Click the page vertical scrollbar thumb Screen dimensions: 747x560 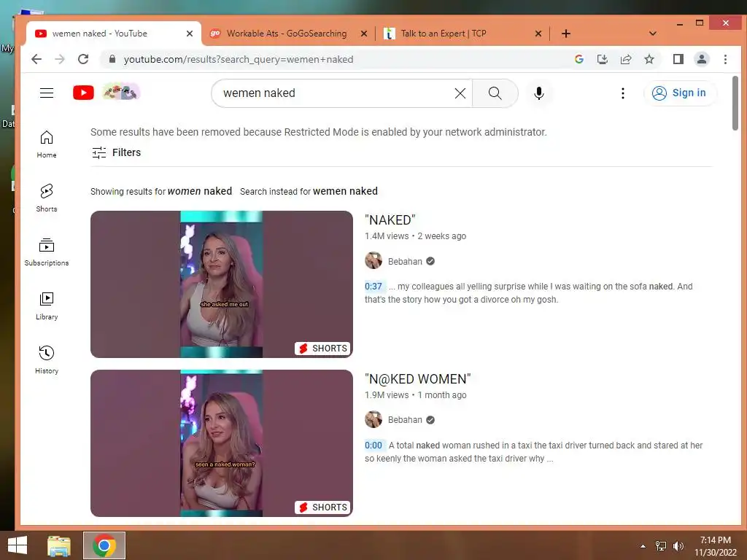pyautogui.click(x=735, y=102)
